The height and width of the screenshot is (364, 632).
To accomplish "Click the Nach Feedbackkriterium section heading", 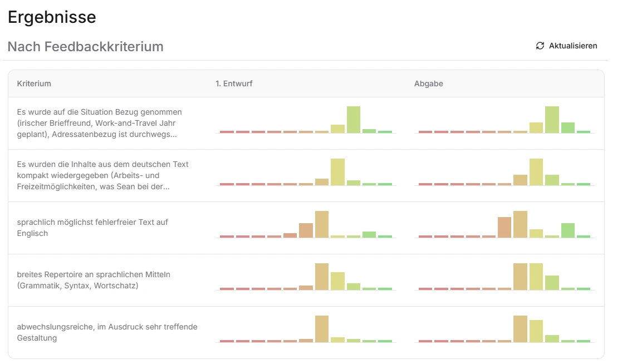I will (86, 47).
